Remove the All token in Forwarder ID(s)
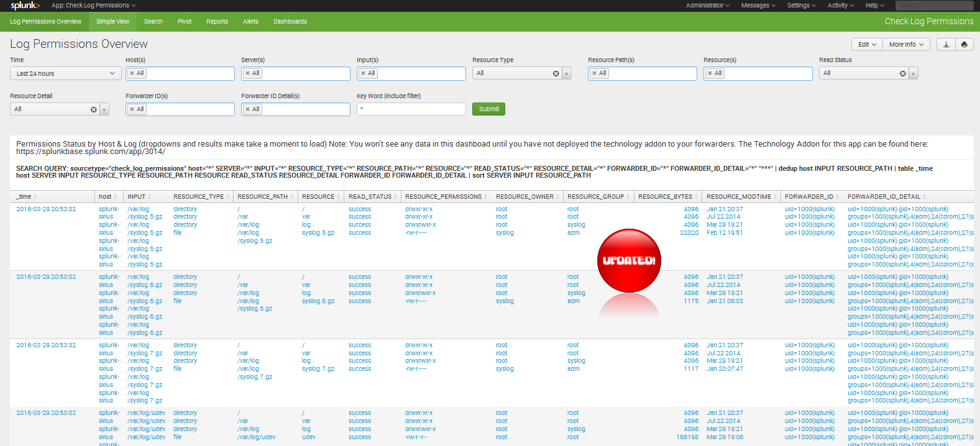This screenshot has width=980, height=446. click(x=132, y=109)
